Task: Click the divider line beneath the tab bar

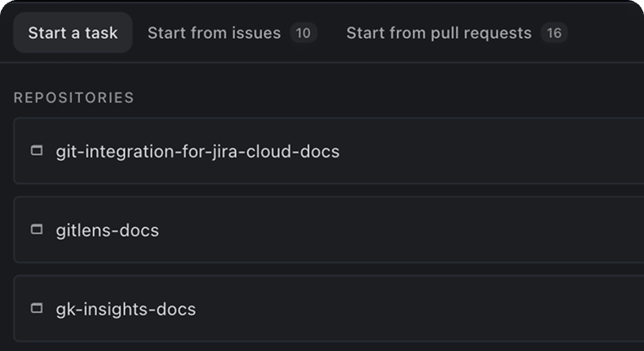Action: (x=322, y=63)
